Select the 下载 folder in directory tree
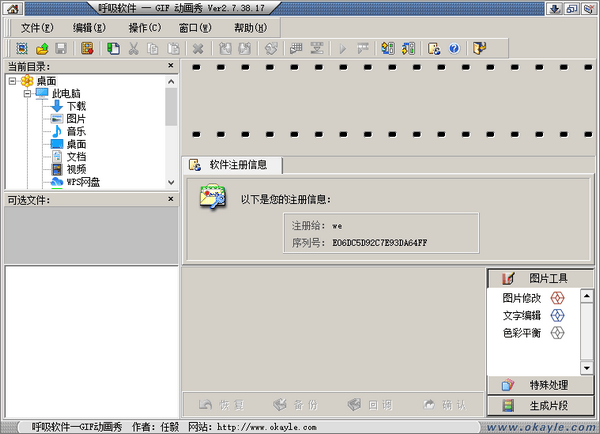Image resolution: width=600 pixels, height=434 pixels. tap(76, 106)
